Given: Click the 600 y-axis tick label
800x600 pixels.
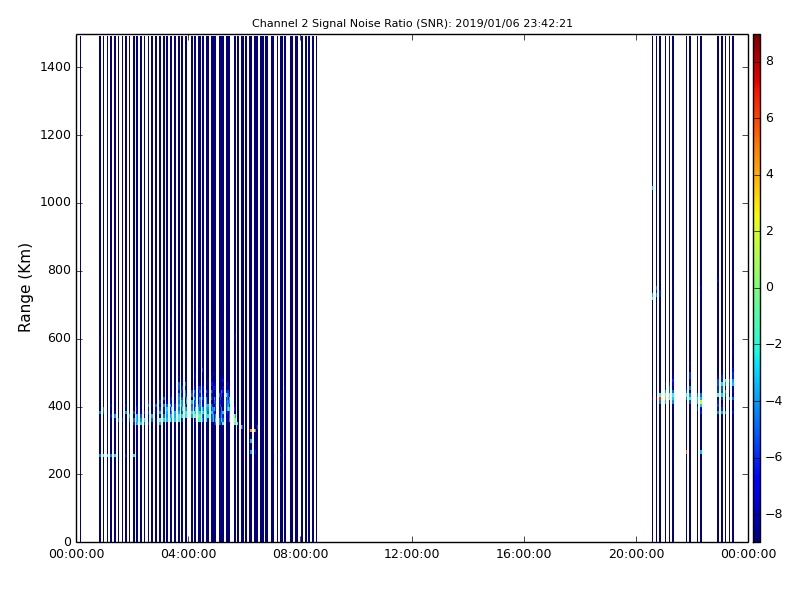Looking at the screenshot, I should tap(59, 339).
